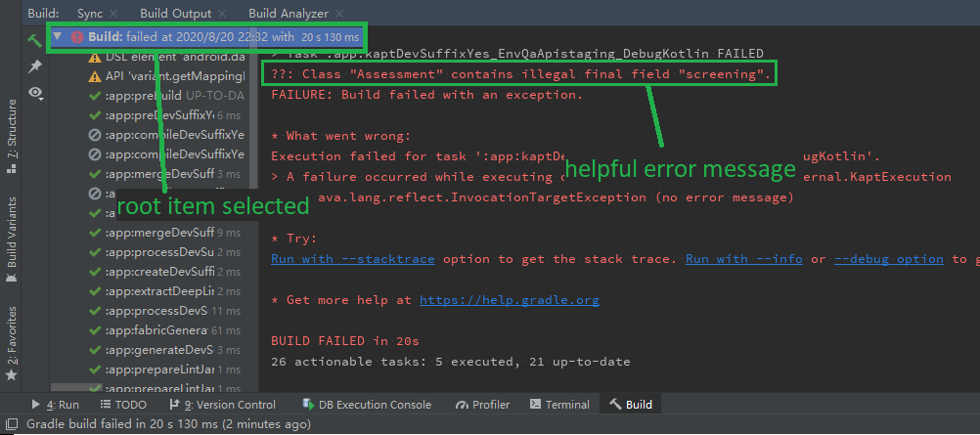Open the eye view options dropdown

click(36, 93)
